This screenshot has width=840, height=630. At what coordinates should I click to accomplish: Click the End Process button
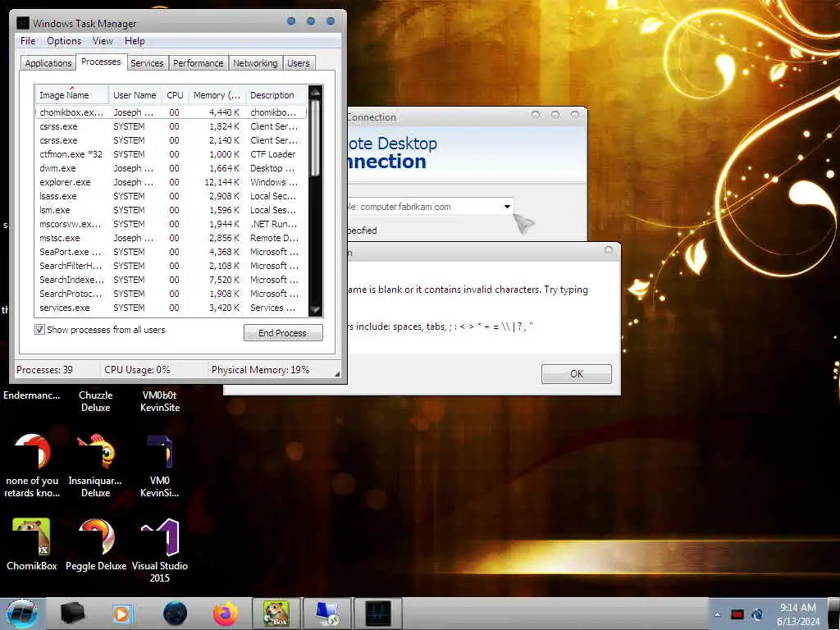click(x=283, y=333)
